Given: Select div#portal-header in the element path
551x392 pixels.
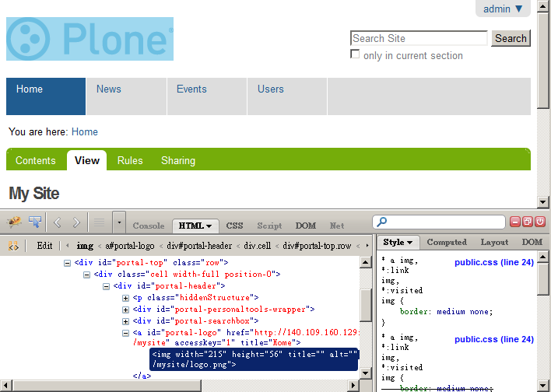Looking at the screenshot, I should pos(199,246).
